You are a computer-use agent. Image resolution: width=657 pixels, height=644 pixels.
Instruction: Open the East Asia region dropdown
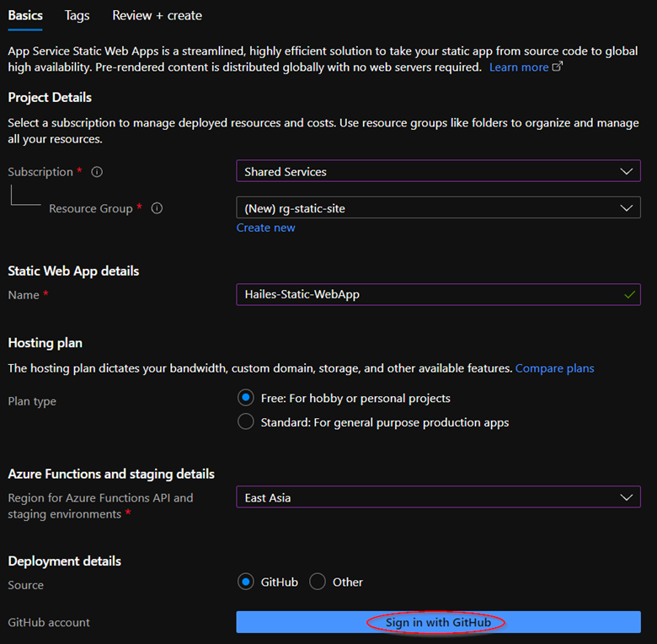(438, 497)
